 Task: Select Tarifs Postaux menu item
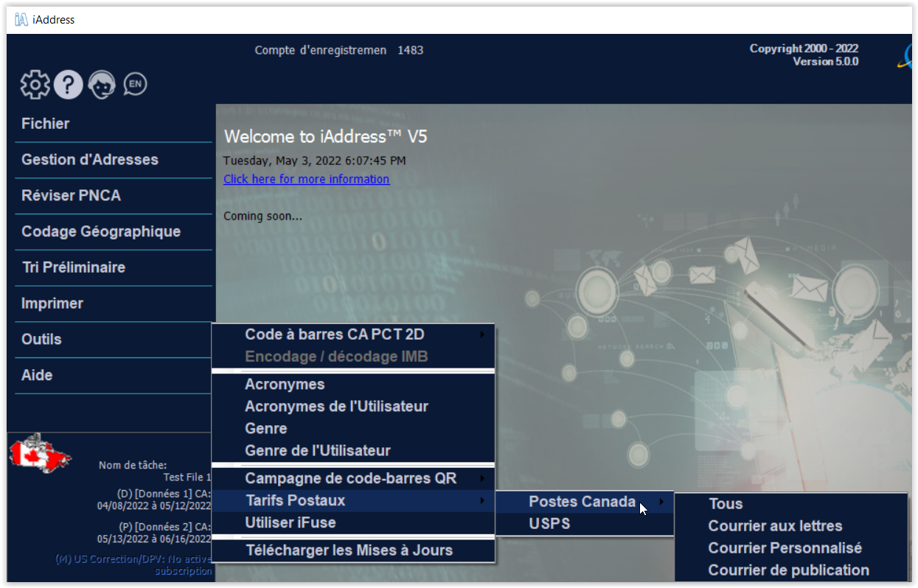(x=353, y=501)
